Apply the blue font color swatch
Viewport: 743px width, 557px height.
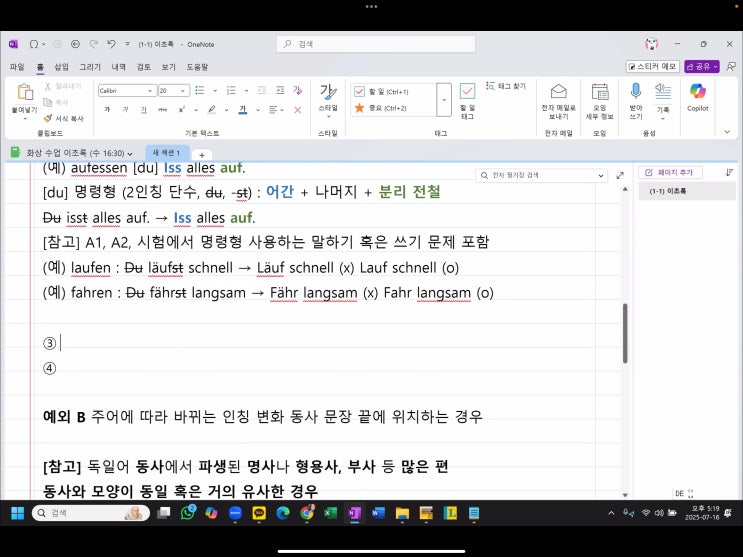[243, 110]
